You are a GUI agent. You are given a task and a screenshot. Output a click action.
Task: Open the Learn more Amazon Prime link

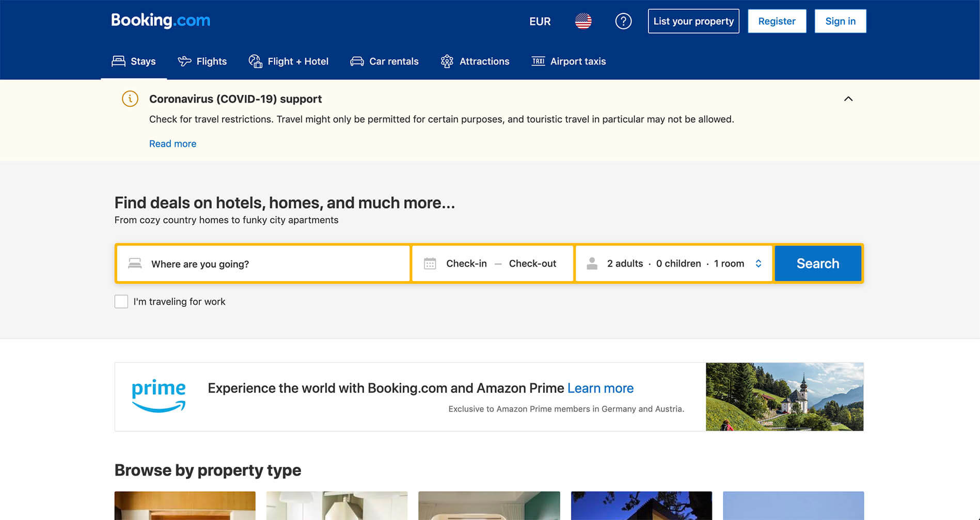600,388
